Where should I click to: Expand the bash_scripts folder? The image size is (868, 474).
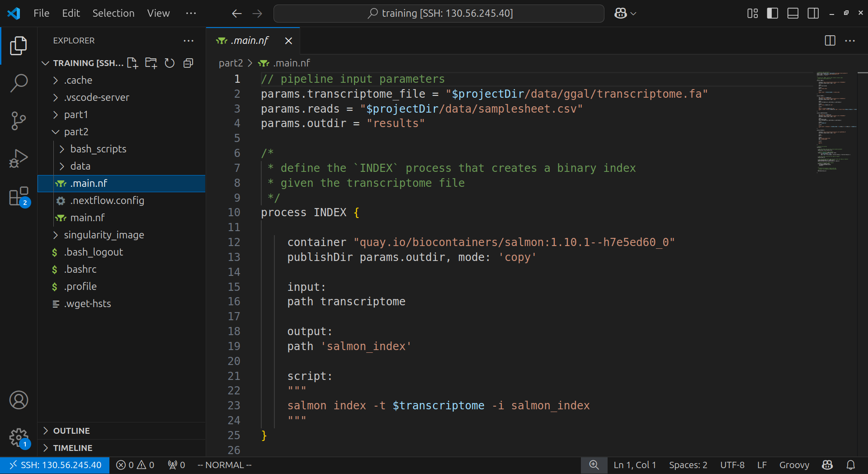click(98, 149)
